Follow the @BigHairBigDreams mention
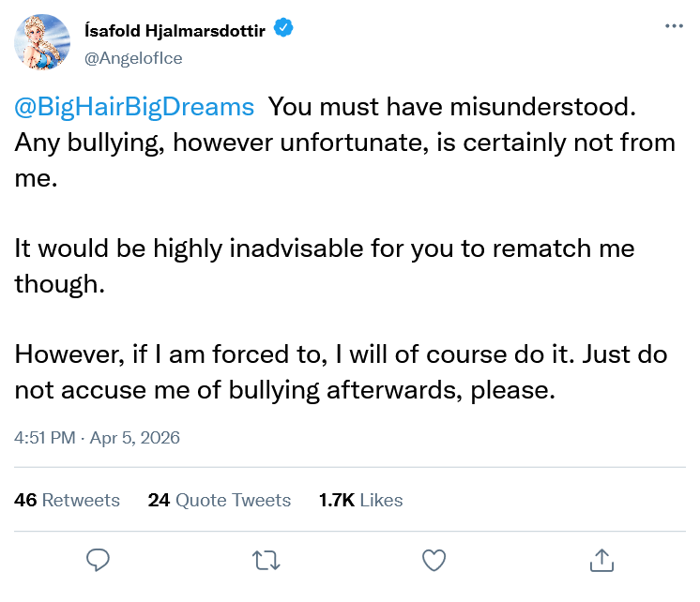The image size is (700, 602). click(x=134, y=107)
